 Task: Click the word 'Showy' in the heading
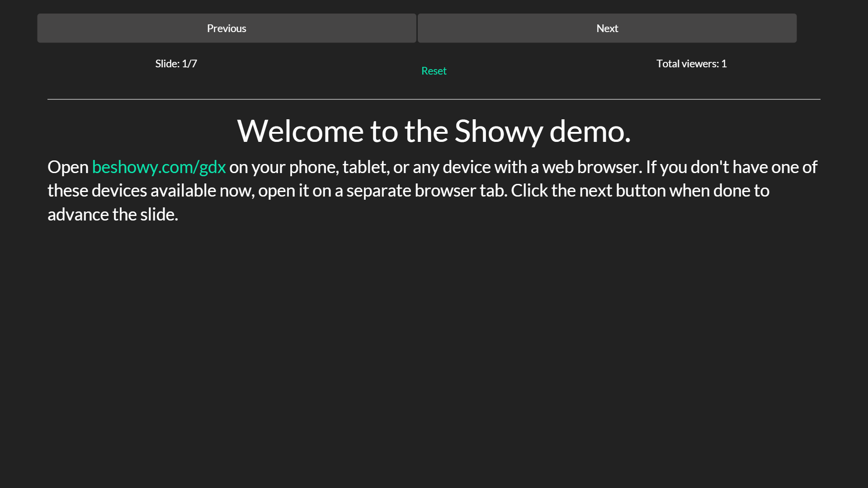[498, 131]
